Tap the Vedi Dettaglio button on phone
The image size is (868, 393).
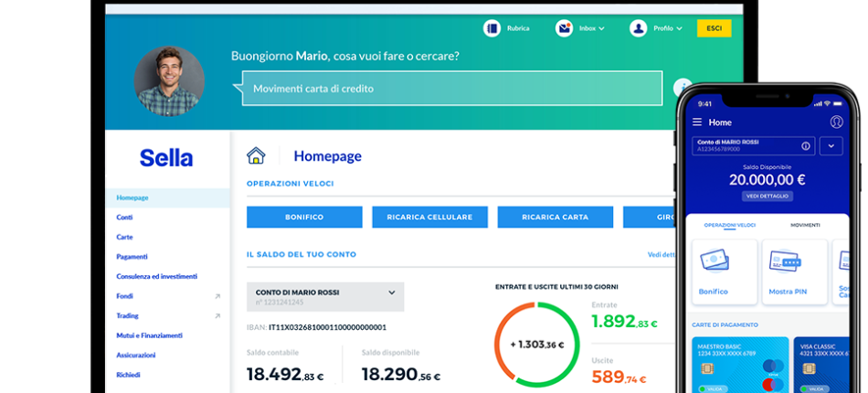[767, 196]
